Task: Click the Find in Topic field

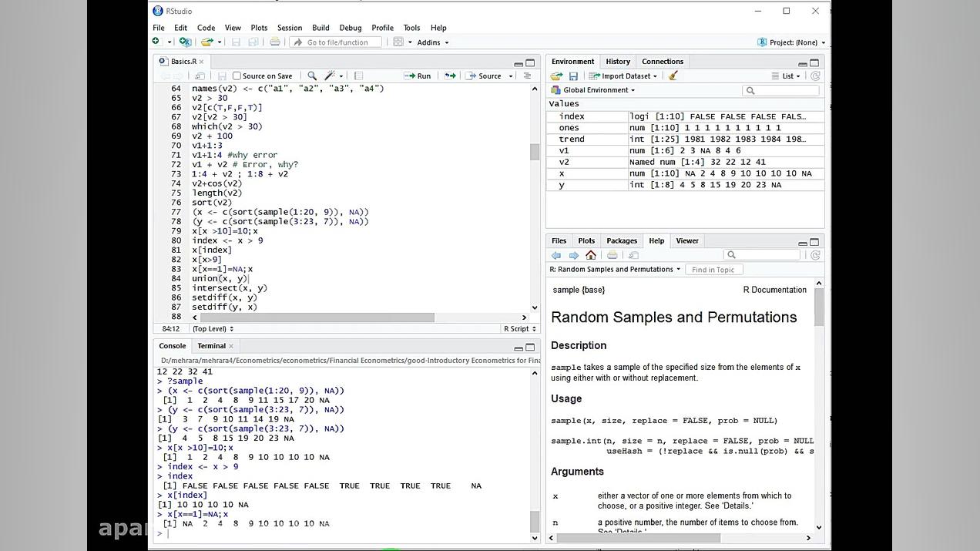Action: coord(713,270)
